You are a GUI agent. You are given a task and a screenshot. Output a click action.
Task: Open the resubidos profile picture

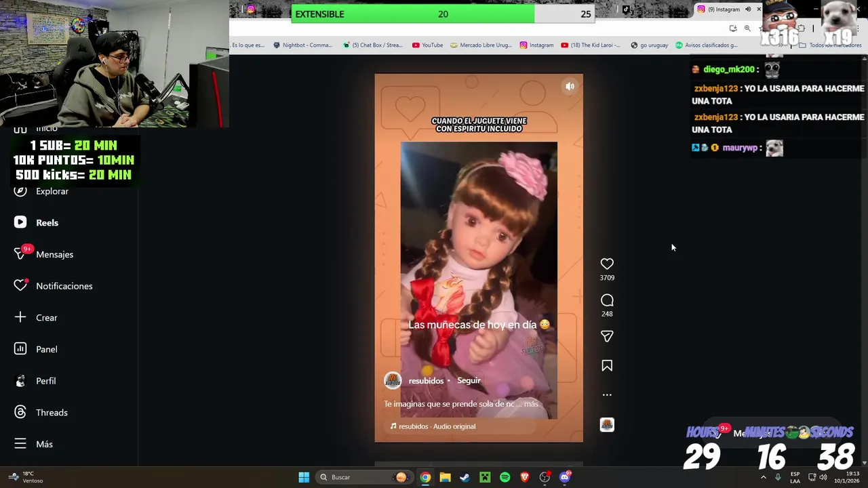click(x=393, y=380)
